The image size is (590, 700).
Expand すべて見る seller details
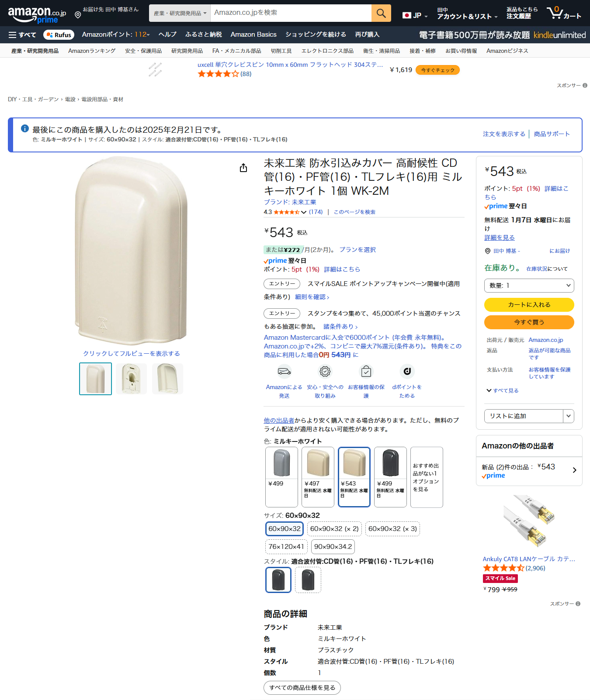tap(503, 391)
